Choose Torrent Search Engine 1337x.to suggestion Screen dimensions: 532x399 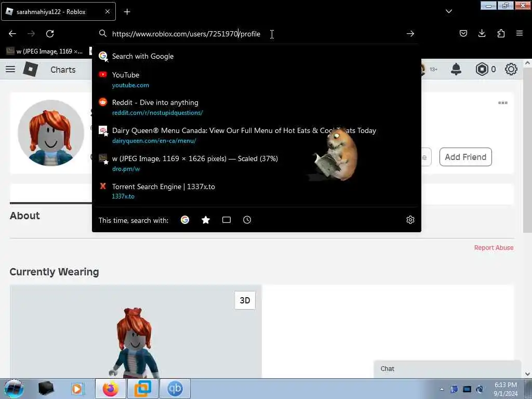[257, 191]
